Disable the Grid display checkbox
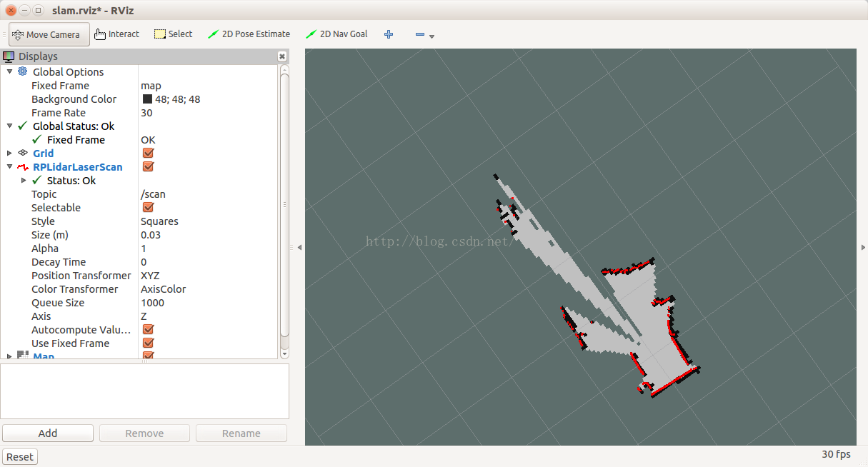The height and width of the screenshot is (467, 868). coord(149,153)
